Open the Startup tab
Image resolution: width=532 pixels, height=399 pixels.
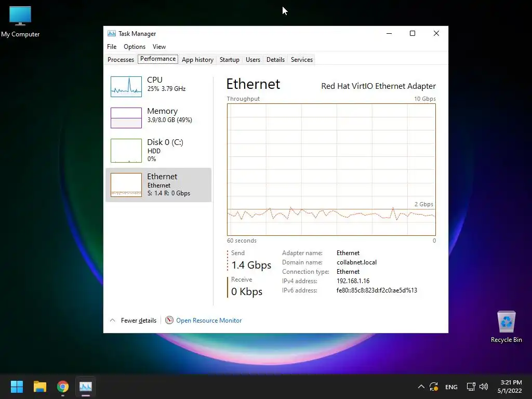pyautogui.click(x=229, y=60)
